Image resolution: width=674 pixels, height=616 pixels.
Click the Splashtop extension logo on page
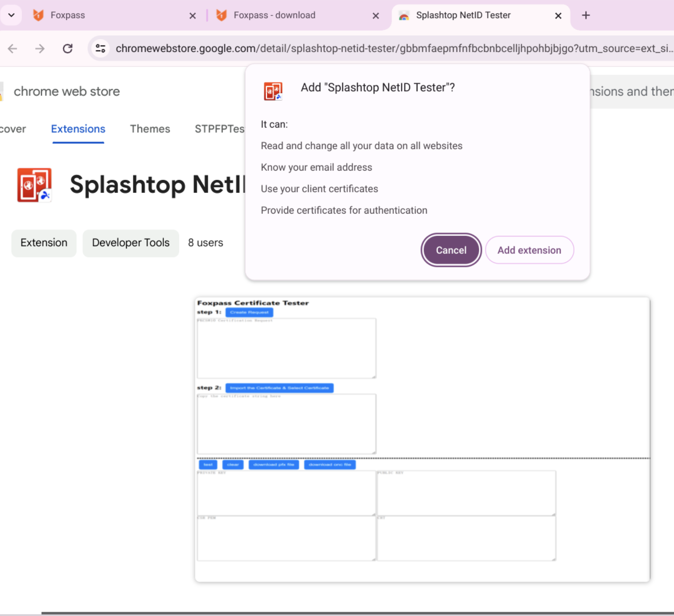tap(34, 185)
